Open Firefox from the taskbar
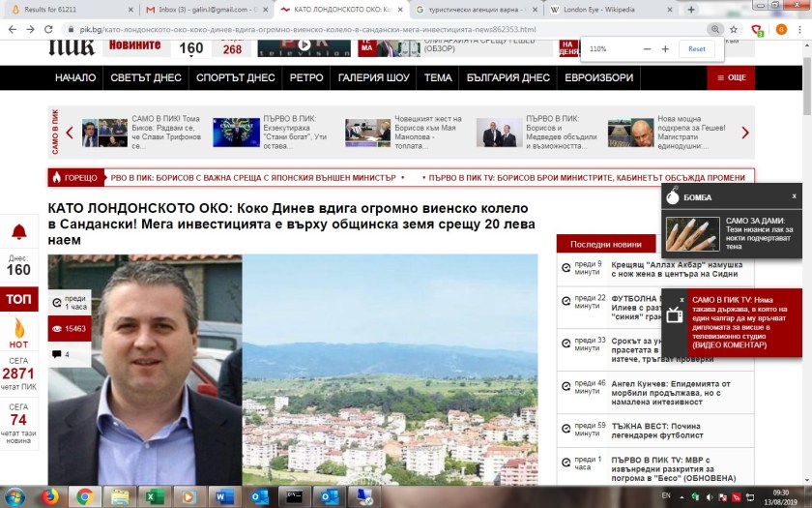Viewport: 812px width, 508px height. 49,496
